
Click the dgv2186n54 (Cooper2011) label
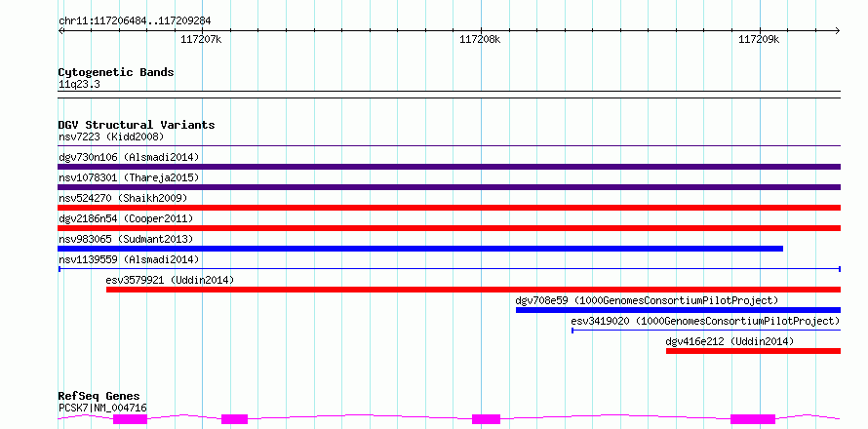point(126,218)
